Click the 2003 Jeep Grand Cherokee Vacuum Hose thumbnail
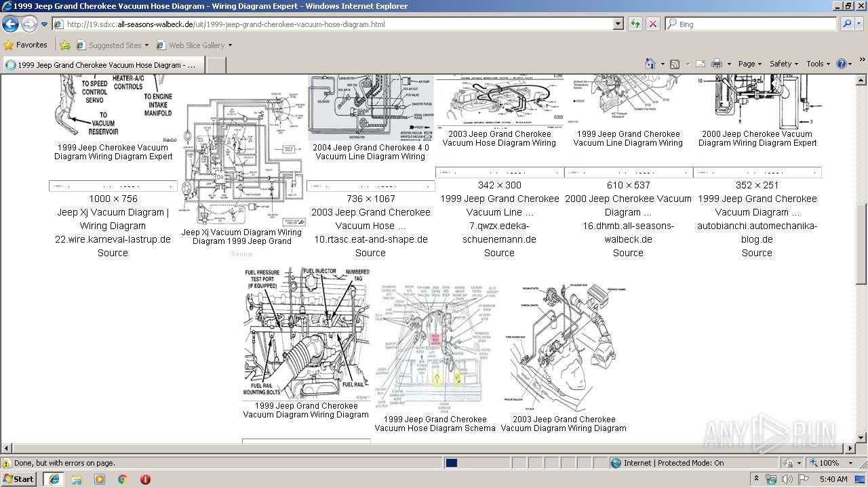Screen dimensions: 868x488 tap(499, 101)
